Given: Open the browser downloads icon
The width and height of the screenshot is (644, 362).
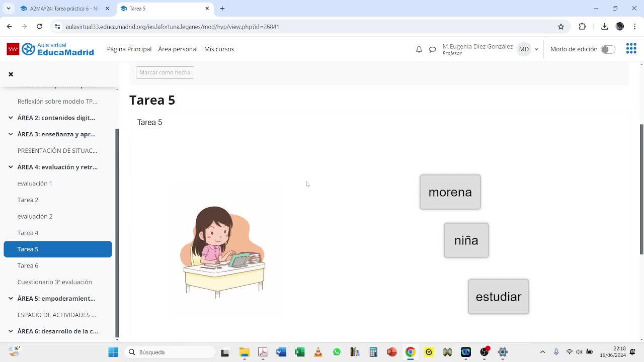Looking at the screenshot, I should (604, 27).
